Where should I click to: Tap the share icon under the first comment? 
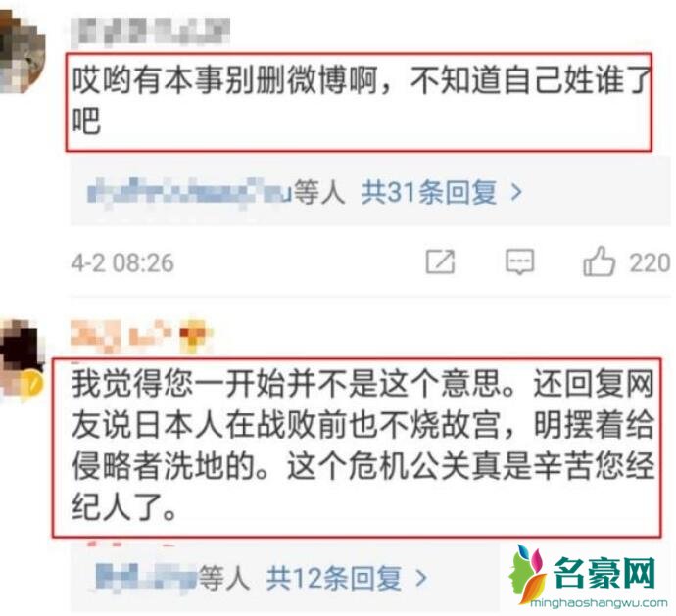(x=440, y=261)
